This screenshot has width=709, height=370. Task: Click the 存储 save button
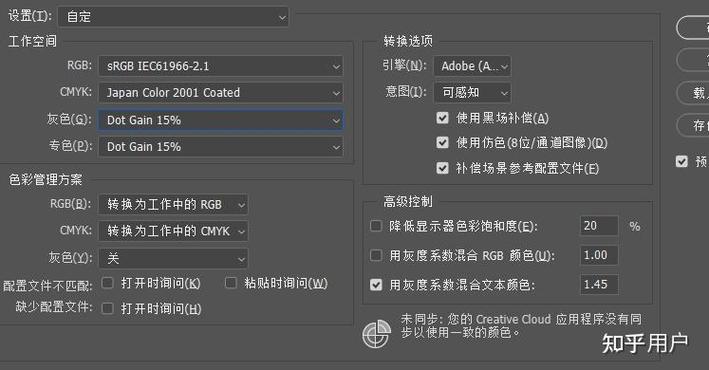(x=693, y=125)
